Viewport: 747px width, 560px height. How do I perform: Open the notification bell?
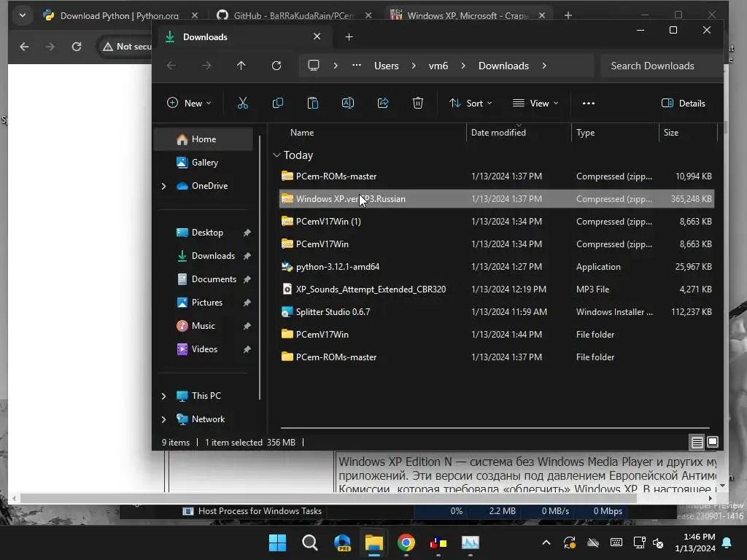point(727,542)
